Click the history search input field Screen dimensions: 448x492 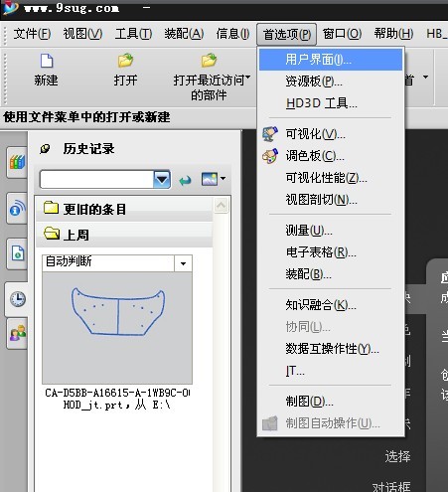coord(96,180)
